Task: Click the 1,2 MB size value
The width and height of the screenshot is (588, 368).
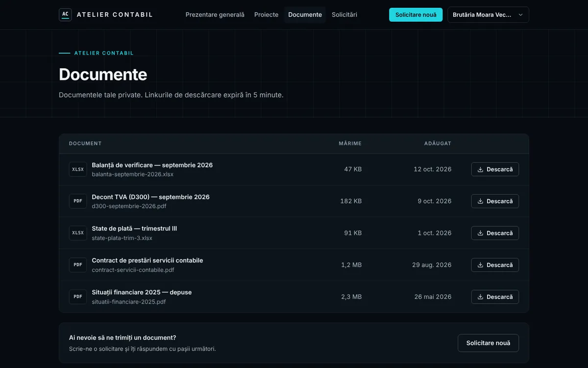Action: (351, 265)
